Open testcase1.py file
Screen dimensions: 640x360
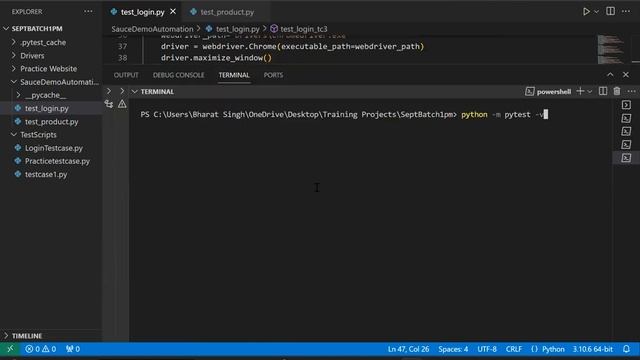46,174
